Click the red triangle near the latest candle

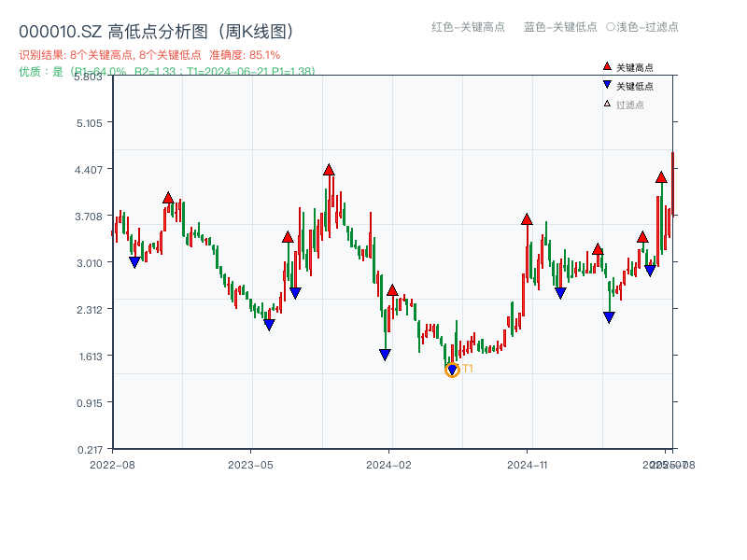point(659,176)
